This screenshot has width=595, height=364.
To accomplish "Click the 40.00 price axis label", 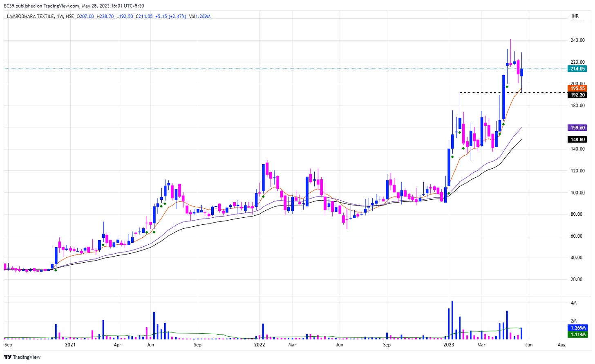I will coord(577,258).
